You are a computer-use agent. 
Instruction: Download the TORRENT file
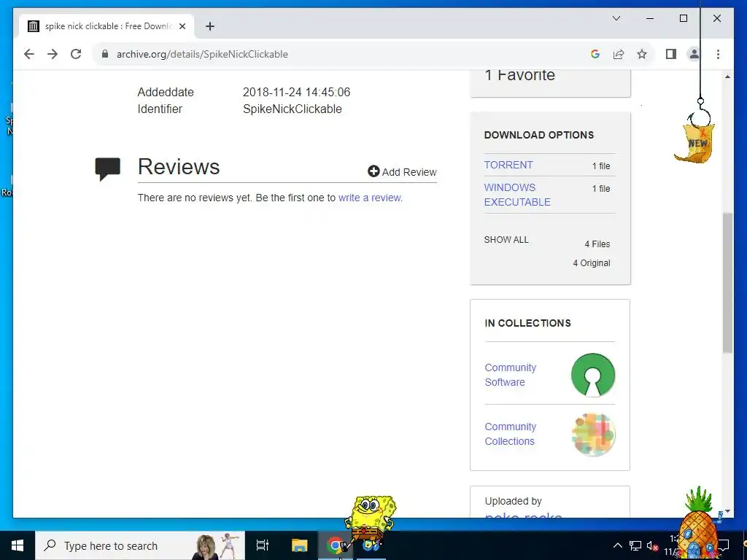(x=508, y=165)
